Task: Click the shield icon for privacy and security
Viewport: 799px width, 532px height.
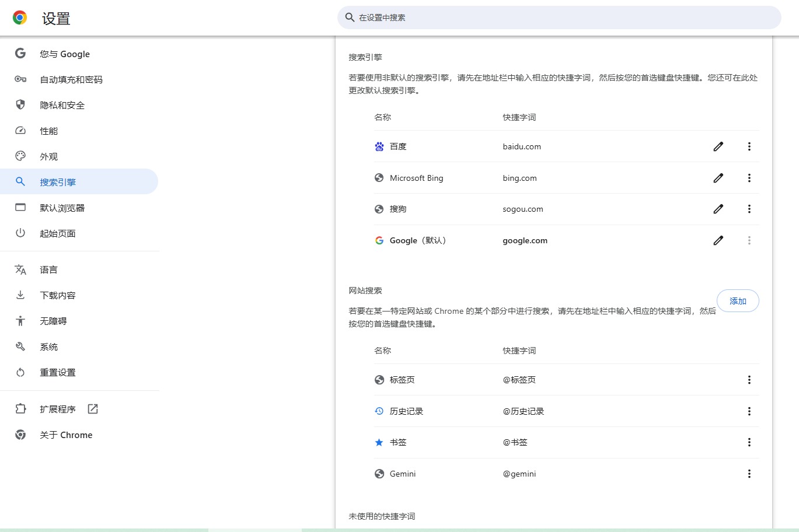Action: pyautogui.click(x=20, y=104)
